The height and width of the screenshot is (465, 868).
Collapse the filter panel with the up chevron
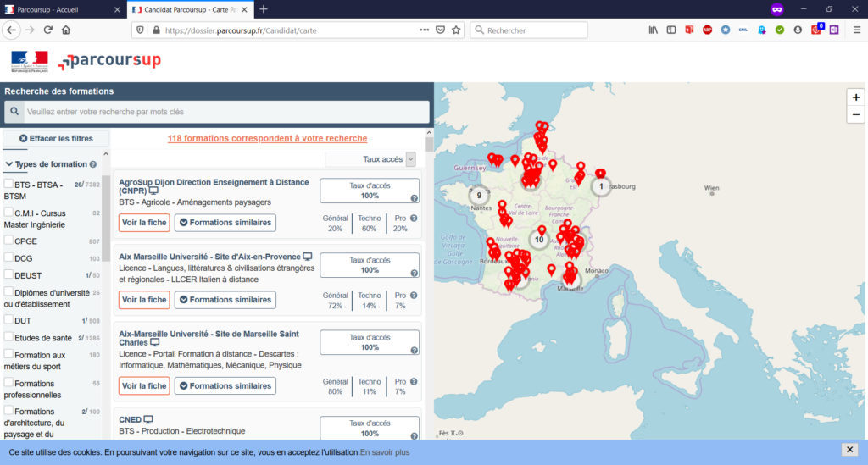[x=106, y=154]
